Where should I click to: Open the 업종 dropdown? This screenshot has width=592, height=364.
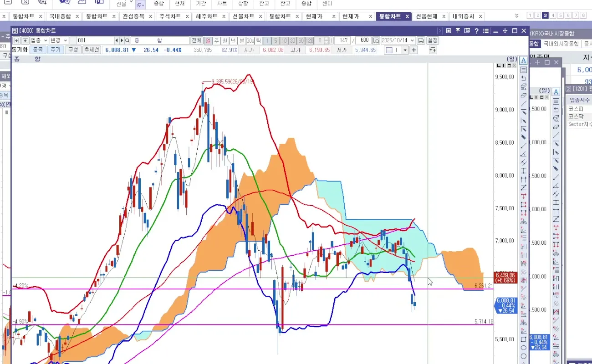click(x=39, y=40)
